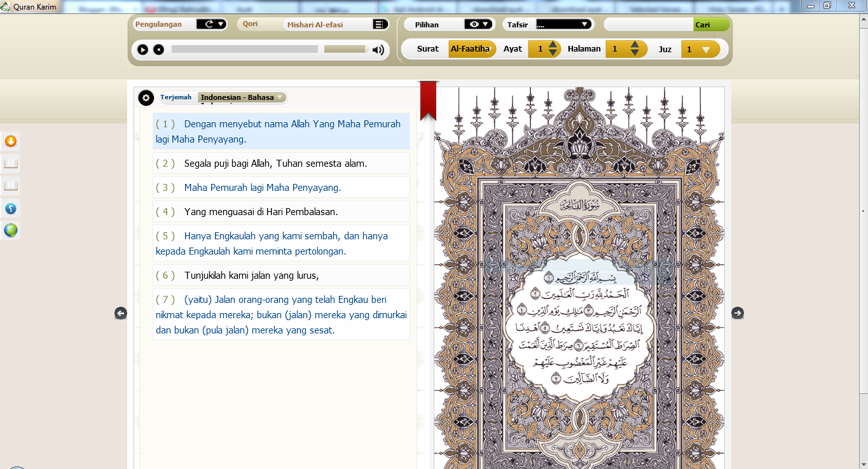The width and height of the screenshot is (868, 469).
Task: Go to previous page with left arrow
Action: tap(121, 313)
